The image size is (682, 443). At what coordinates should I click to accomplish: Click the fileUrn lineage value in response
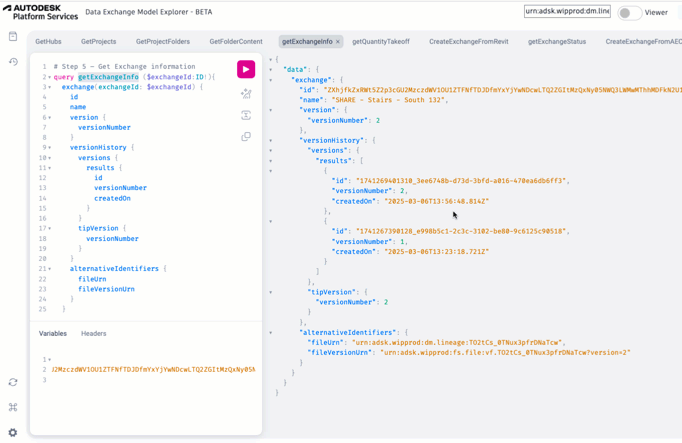pos(458,343)
